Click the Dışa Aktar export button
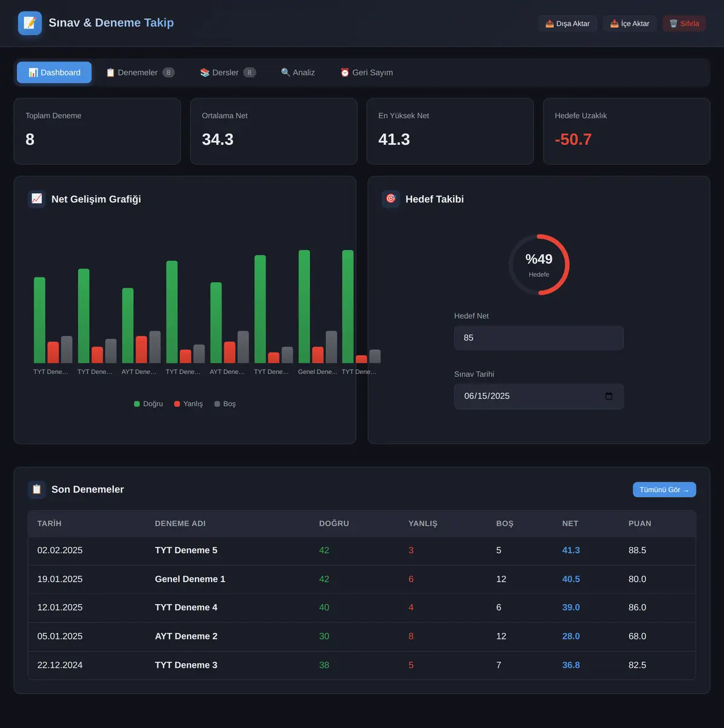 coord(568,24)
